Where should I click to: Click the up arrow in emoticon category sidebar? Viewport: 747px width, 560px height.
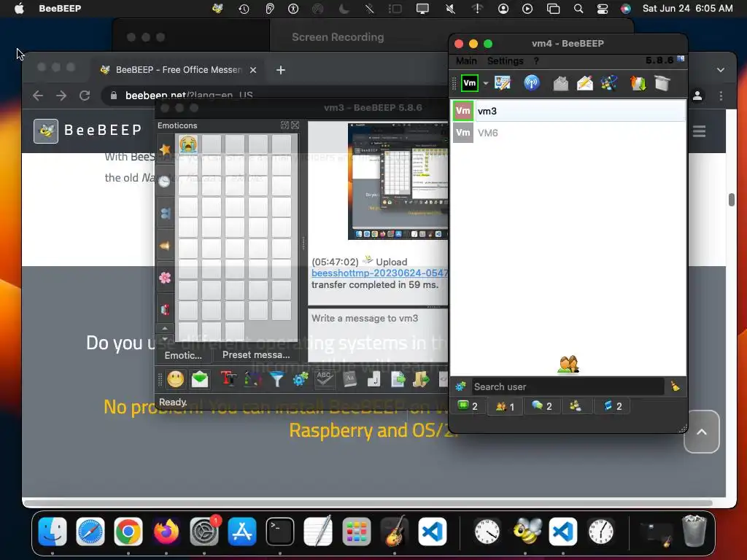(x=165, y=328)
